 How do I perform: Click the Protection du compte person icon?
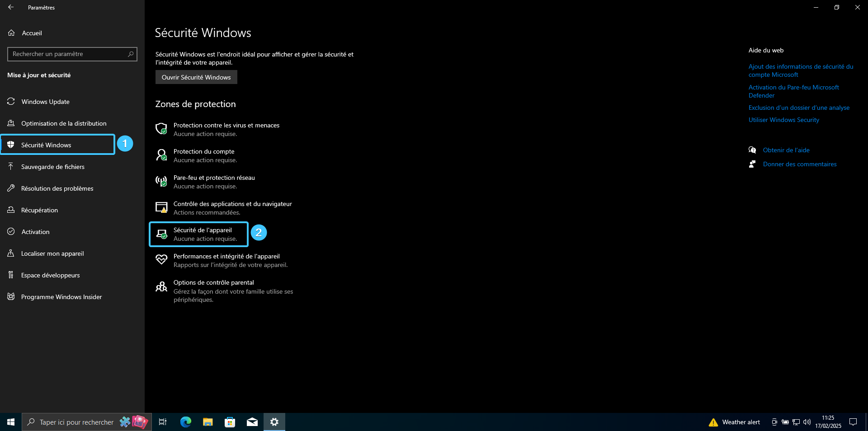coord(161,155)
